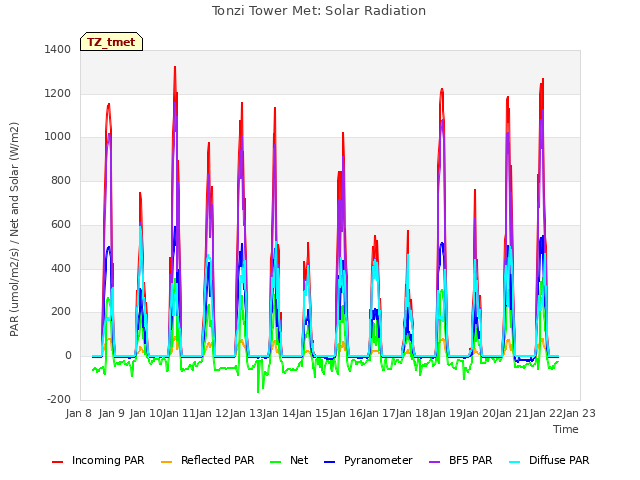Click the Net legend label
Viewport: 640px width, 480px height.
pyautogui.click(x=299, y=460)
